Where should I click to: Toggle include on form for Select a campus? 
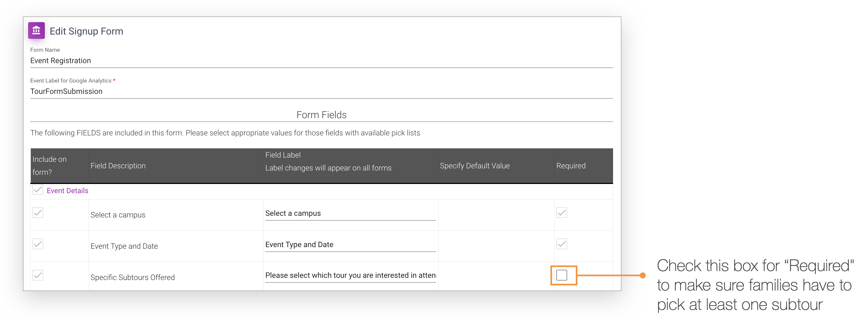coord(38,213)
